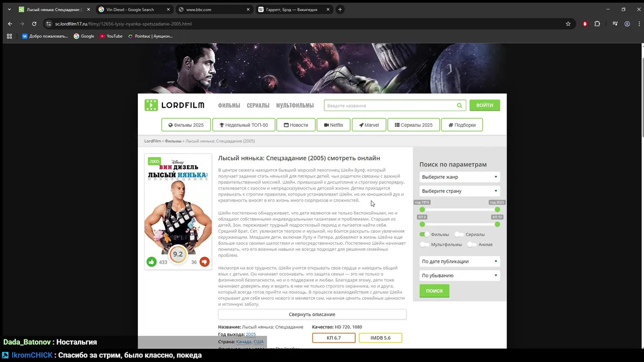Viewport: 644px width, 362px height.
Task: Click the IMDB 5.6 rating box
Action: 380,338
